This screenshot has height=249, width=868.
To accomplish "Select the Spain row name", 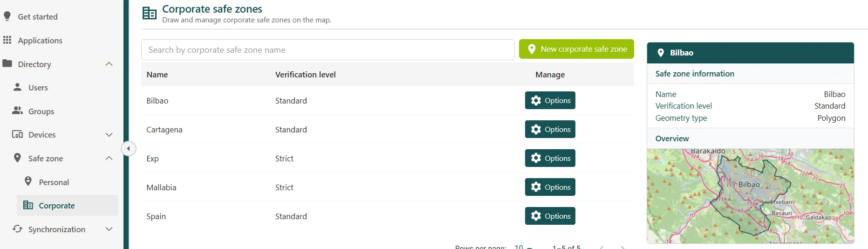I will [x=156, y=216].
